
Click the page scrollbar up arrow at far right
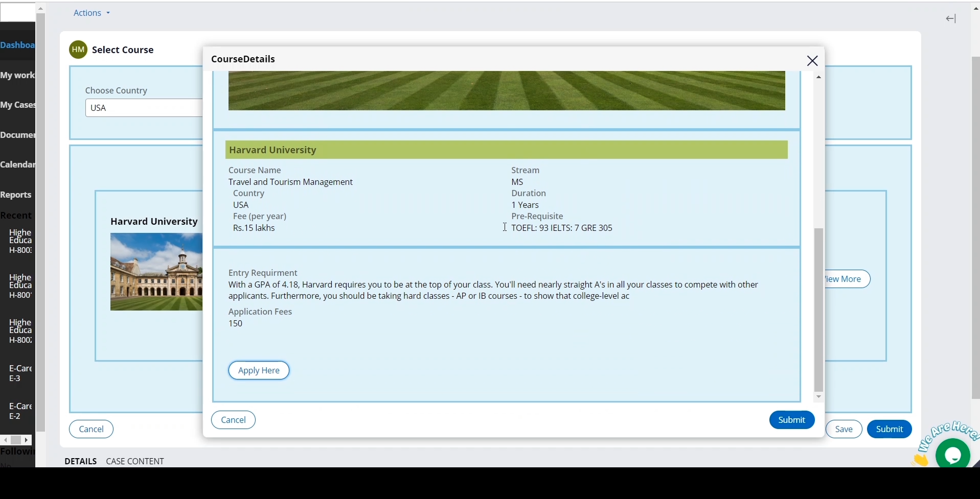975,8
